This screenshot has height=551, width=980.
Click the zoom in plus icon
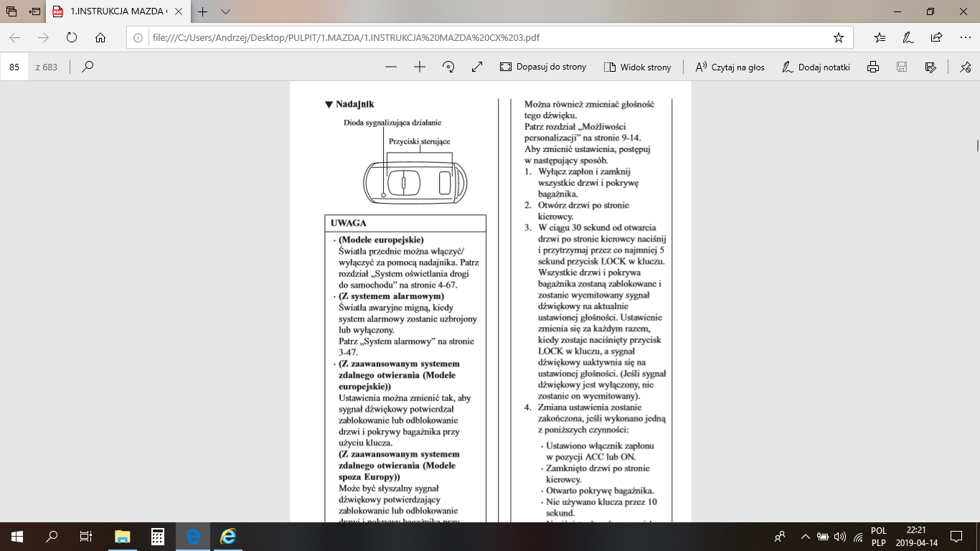(x=420, y=67)
